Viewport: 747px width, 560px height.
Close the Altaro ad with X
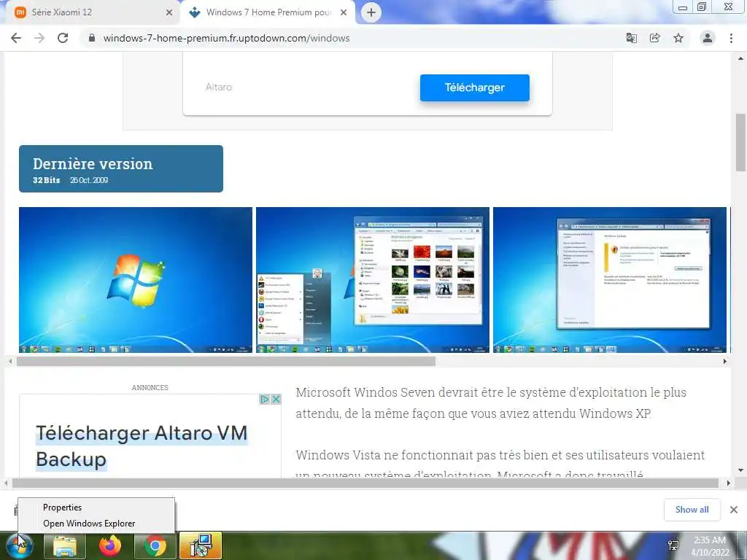click(276, 399)
